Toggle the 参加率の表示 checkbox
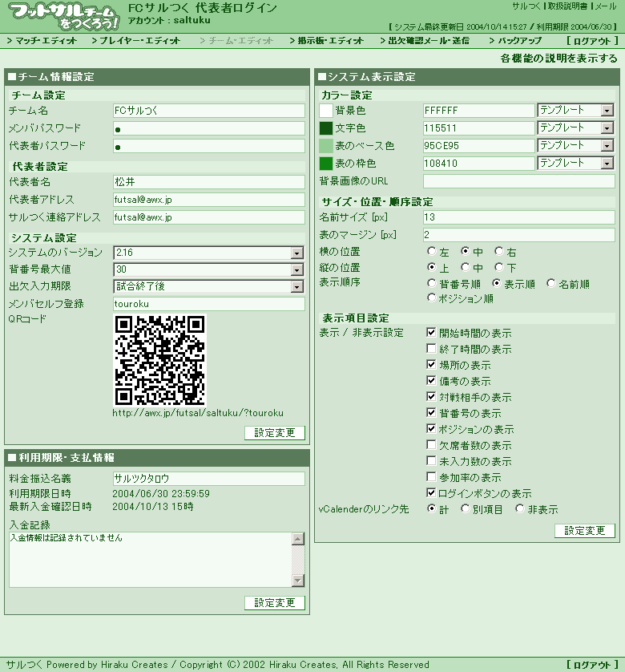 431,477
